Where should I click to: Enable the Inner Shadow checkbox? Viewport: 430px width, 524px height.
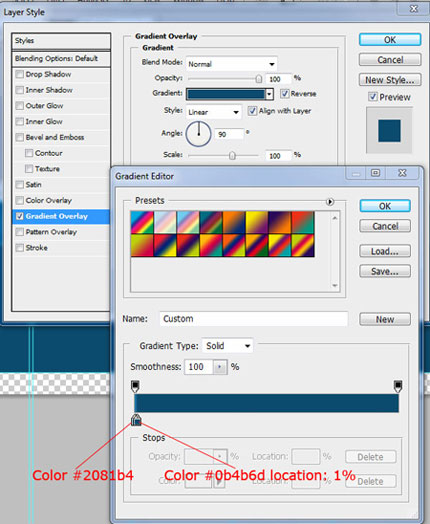point(20,90)
